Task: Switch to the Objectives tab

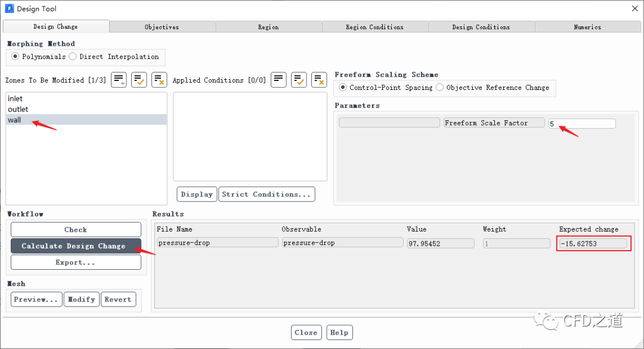Action: coord(162,27)
